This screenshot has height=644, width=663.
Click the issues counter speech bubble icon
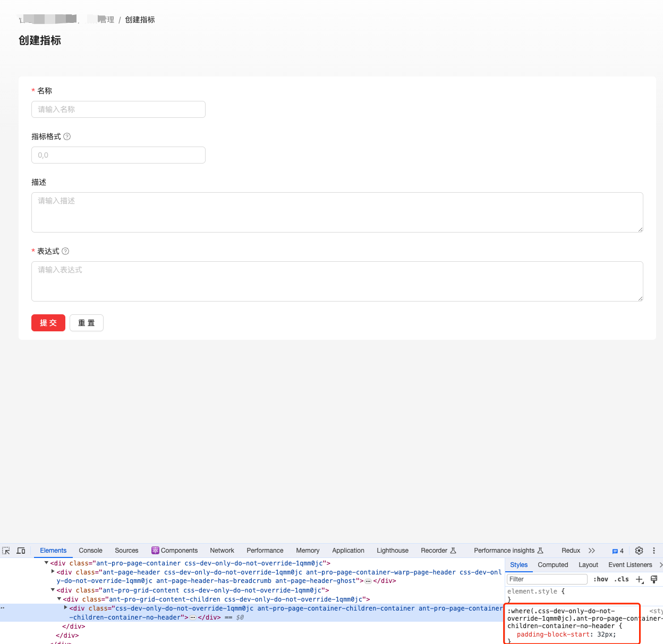(615, 551)
